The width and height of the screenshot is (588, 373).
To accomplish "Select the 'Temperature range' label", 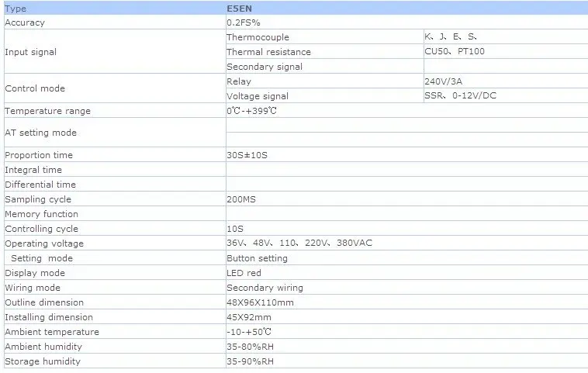I will pos(47,111).
